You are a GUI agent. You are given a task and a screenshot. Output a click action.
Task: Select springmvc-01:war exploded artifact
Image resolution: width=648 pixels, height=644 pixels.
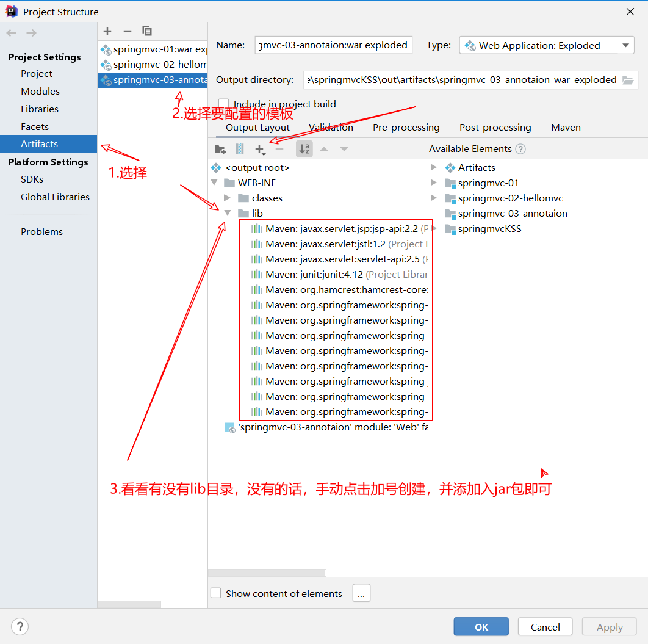(x=153, y=49)
